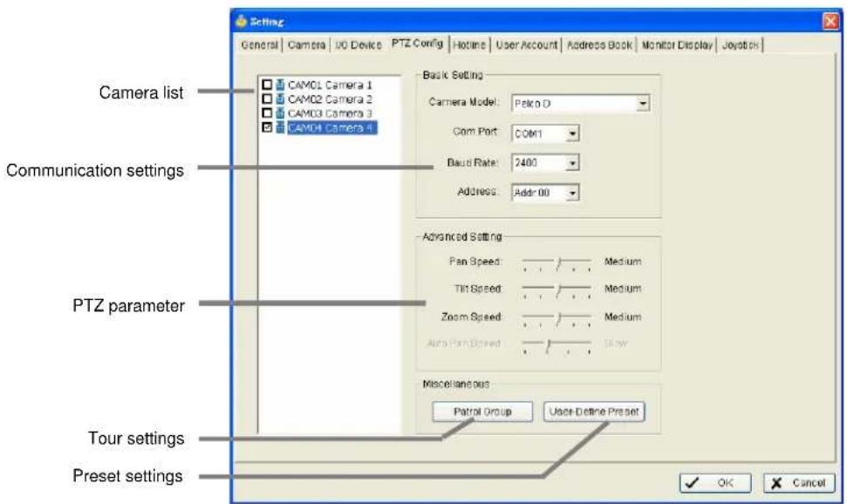Open the I/O Device tab
Image resolution: width=847 pixels, height=504 pixels.
pos(359,44)
